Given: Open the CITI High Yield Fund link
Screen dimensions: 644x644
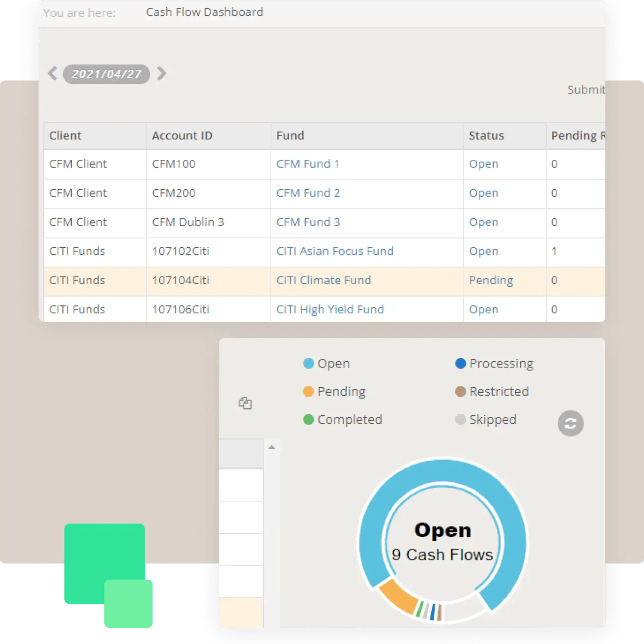Looking at the screenshot, I should point(330,310).
